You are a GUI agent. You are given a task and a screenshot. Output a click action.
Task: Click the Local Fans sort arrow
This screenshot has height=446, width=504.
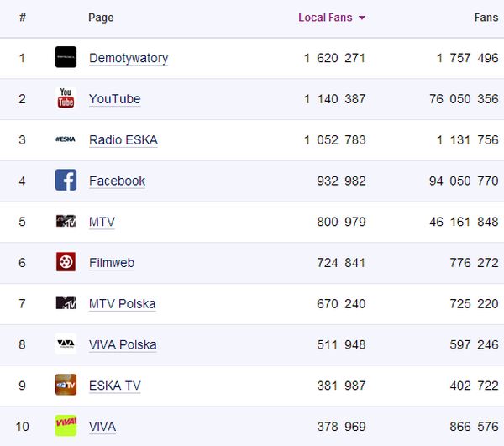[x=362, y=18]
